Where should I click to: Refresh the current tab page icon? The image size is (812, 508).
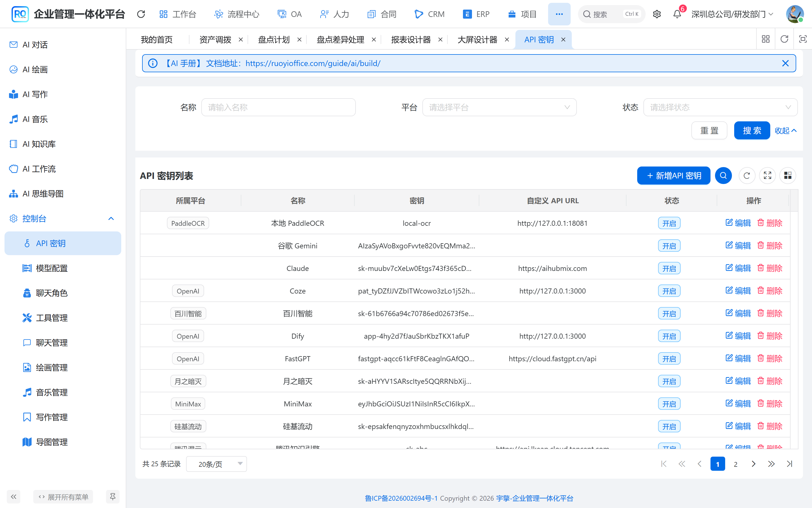click(x=784, y=39)
